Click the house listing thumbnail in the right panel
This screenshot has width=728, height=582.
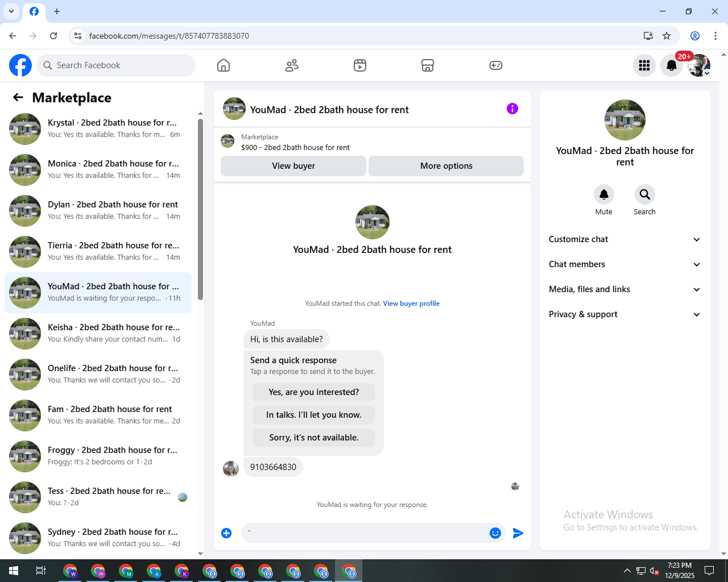625,120
